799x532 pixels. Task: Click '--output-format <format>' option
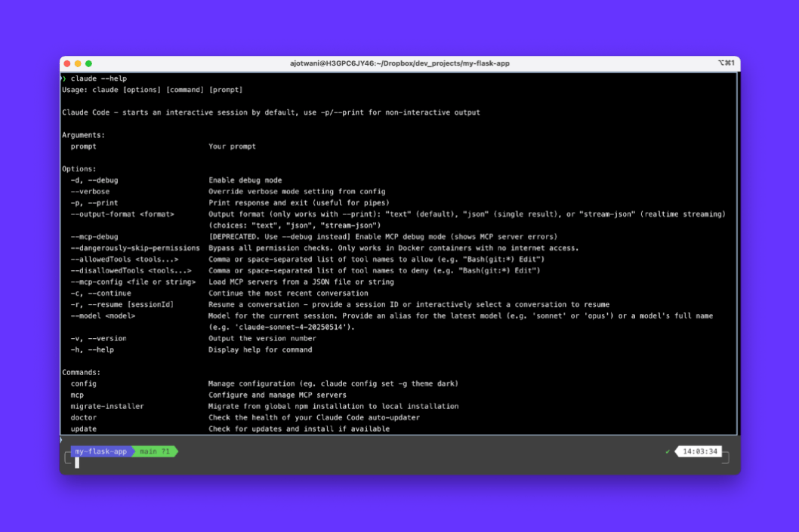[x=122, y=214]
